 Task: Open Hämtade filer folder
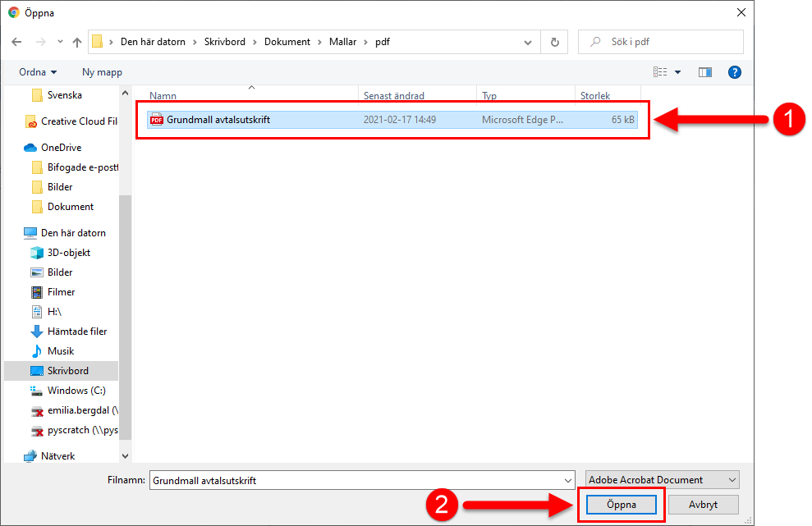pos(77,332)
